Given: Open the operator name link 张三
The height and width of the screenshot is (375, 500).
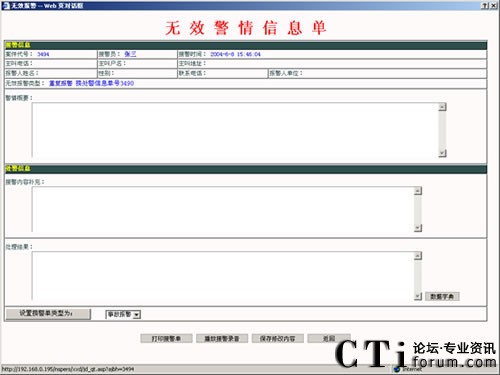Looking at the screenshot, I should pos(130,54).
